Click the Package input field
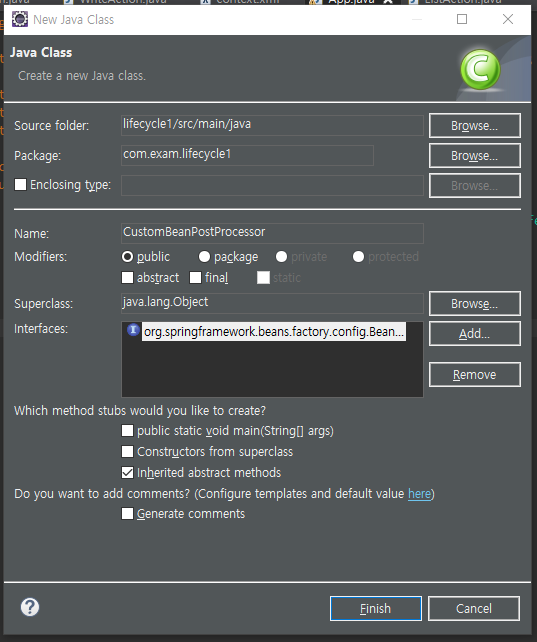Screen dimensions: 537x642 pos(247,156)
